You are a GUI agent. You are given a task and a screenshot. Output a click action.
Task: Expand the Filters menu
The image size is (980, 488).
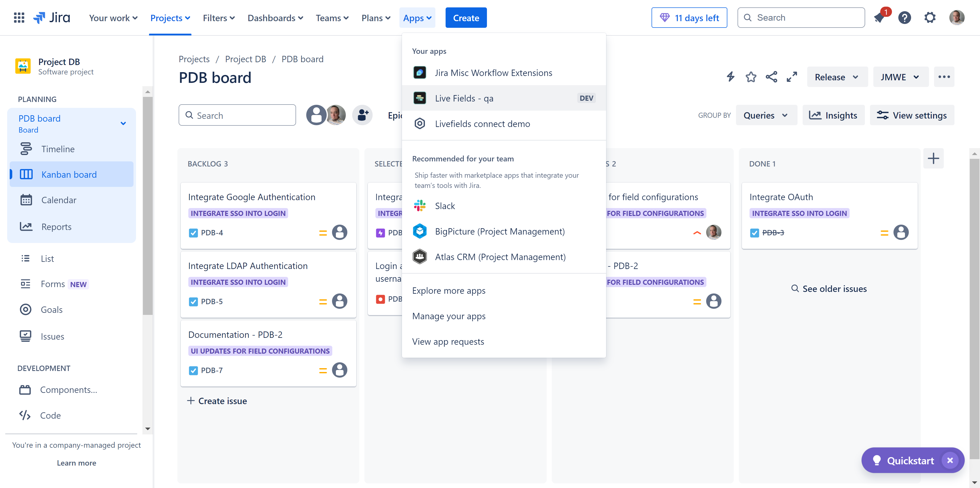click(x=219, y=18)
